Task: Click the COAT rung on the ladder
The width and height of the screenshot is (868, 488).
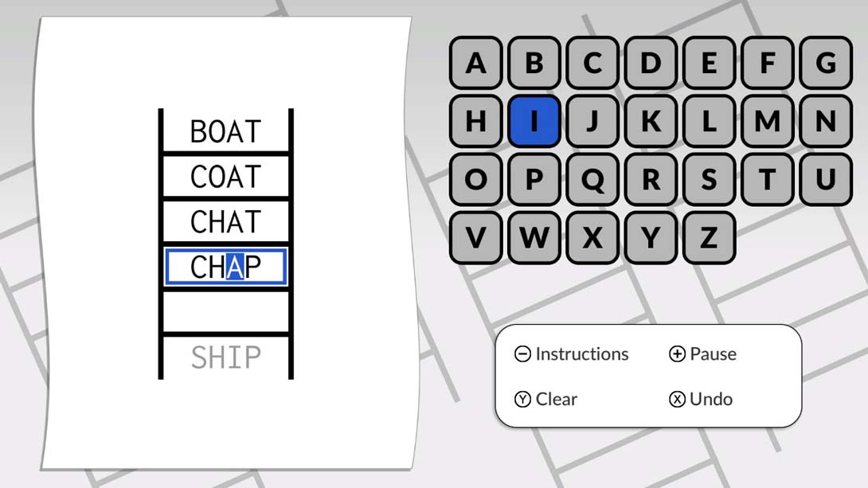Action: [225, 177]
